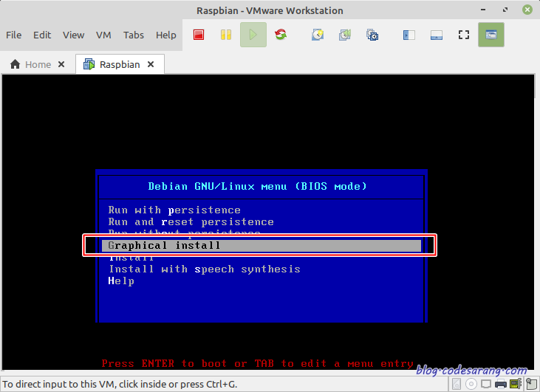Click 'Press ENTER to boot' hint text

(257, 363)
